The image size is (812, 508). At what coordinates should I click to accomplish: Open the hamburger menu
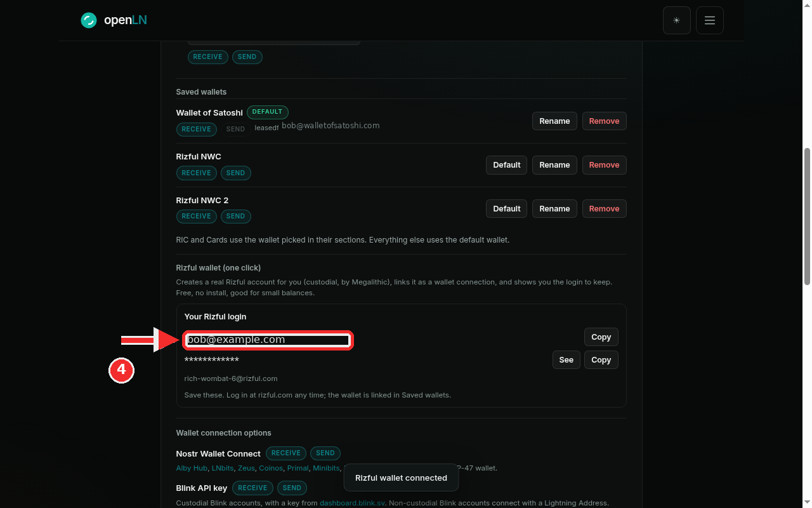pyautogui.click(x=710, y=20)
